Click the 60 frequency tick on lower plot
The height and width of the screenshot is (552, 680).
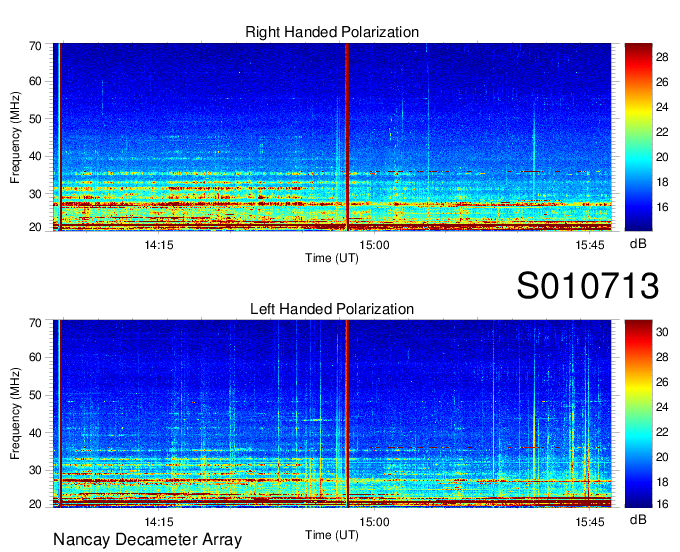click(x=35, y=358)
